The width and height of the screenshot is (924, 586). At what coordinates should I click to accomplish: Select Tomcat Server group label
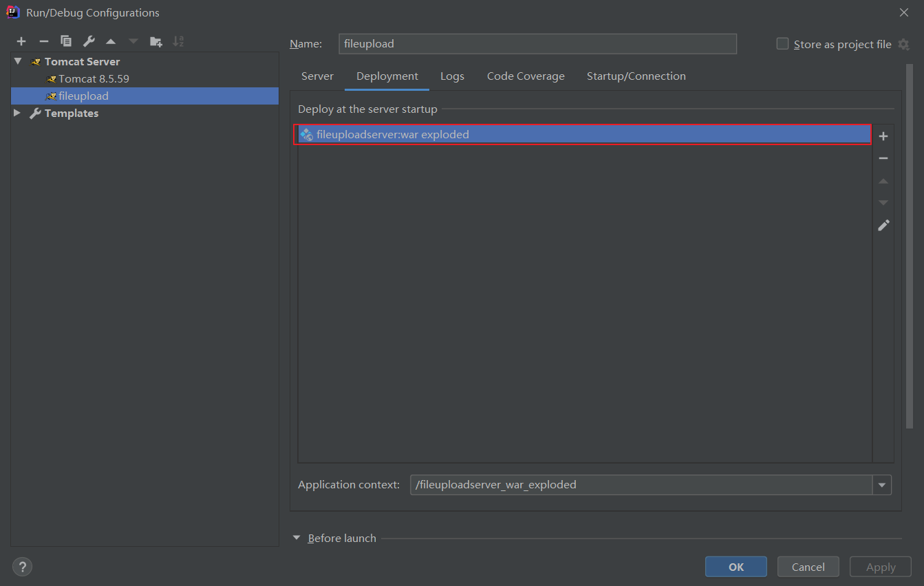(x=83, y=61)
